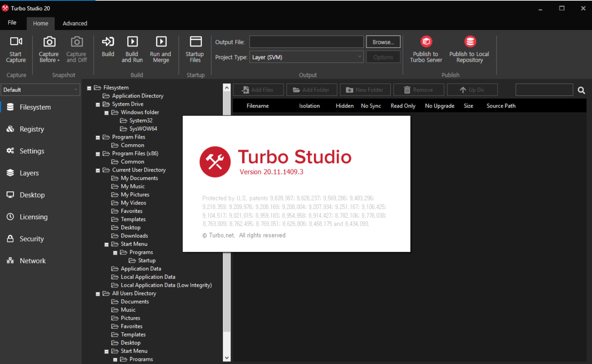Click the Read Only column header
Image resolution: width=592 pixels, height=364 pixels.
pos(403,106)
